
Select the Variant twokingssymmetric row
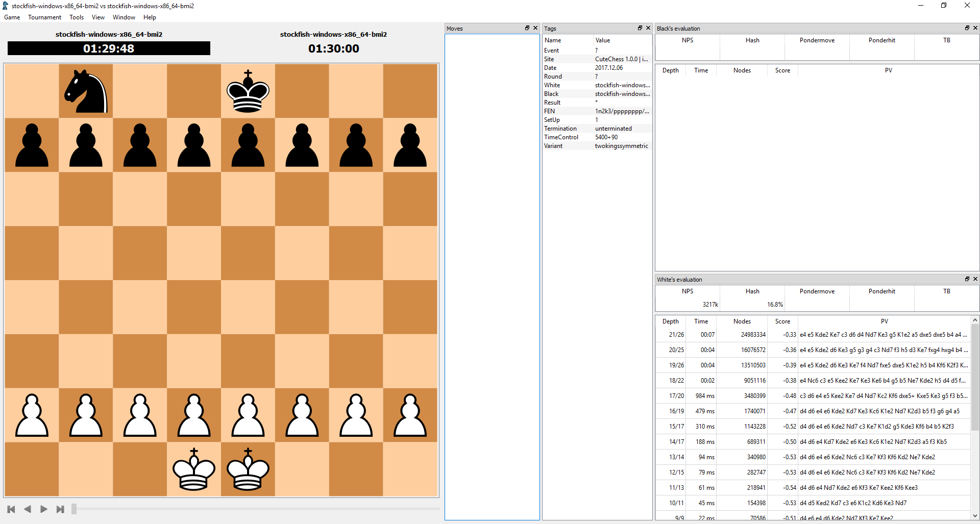(x=597, y=146)
